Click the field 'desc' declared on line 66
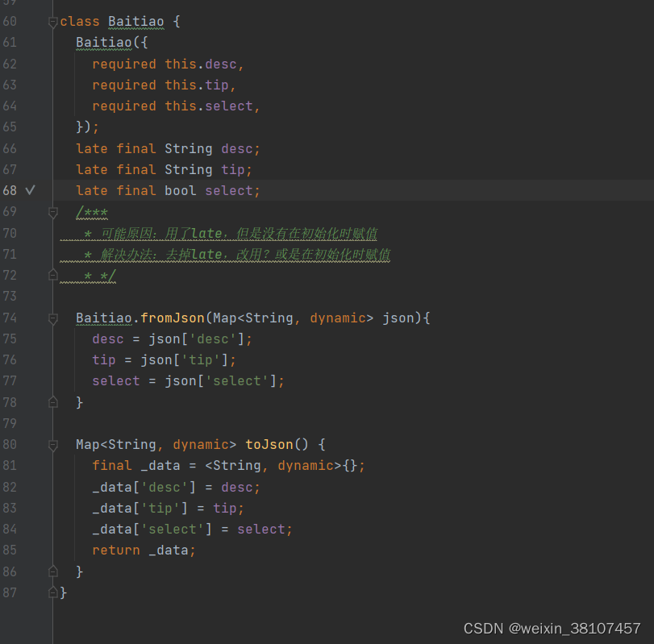 click(x=236, y=149)
